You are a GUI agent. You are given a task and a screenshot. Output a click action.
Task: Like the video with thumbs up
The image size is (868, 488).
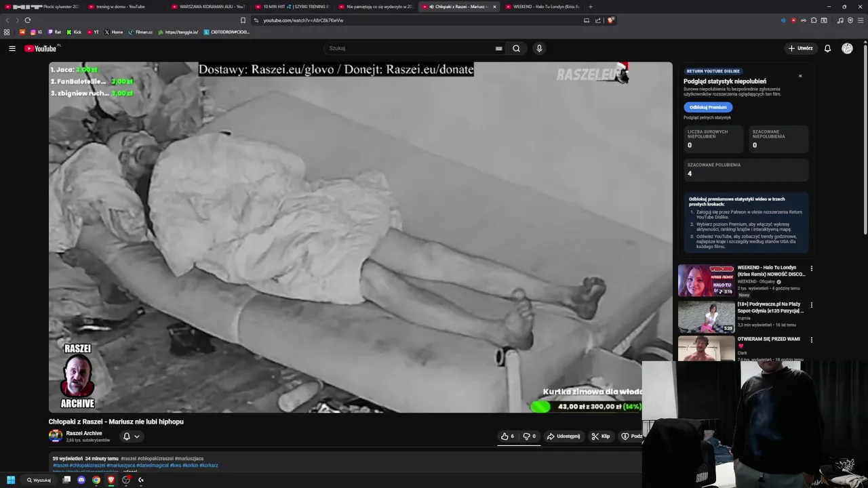(507, 436)
